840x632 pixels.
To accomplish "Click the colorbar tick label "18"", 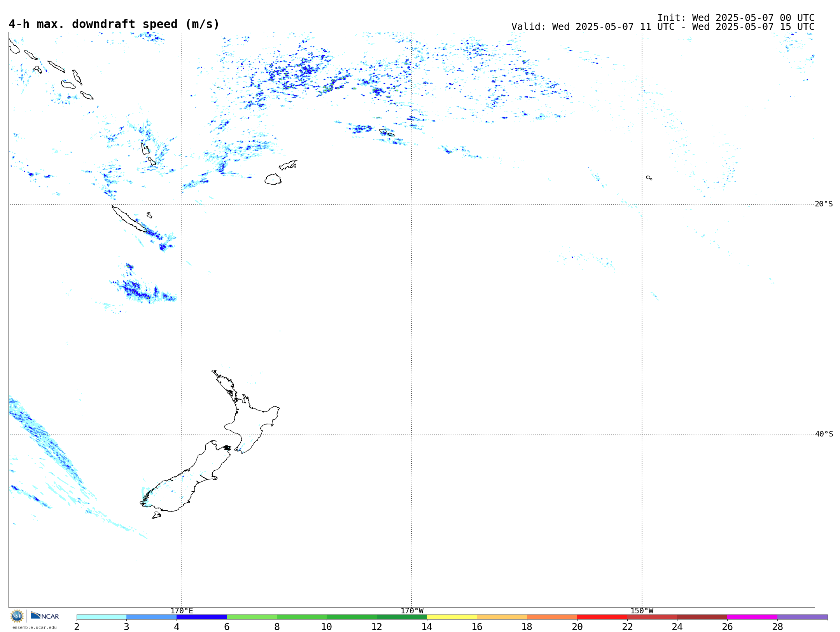I will click(527, 627).
